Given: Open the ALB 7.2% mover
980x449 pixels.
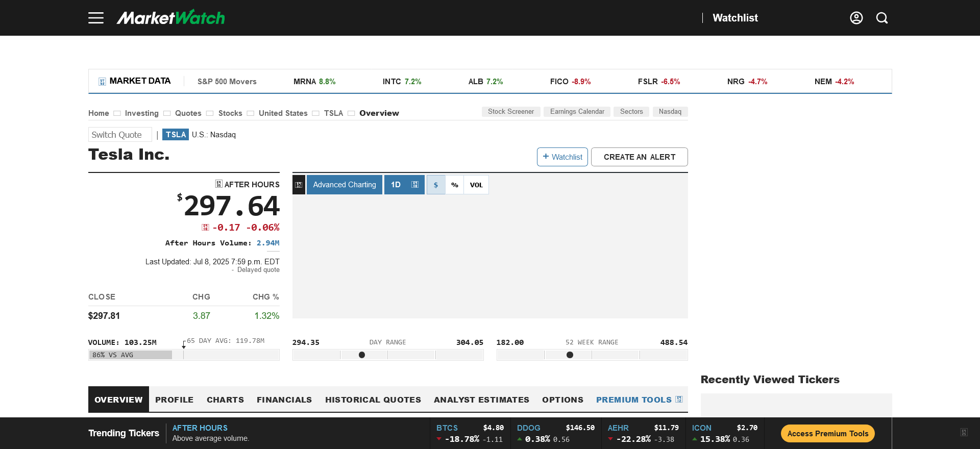Looking at the screenshot, I should 485,82.
